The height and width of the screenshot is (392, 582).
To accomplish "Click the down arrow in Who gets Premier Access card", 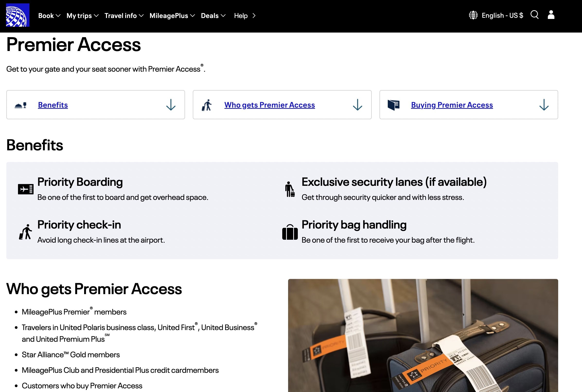I will coord(358,105).
